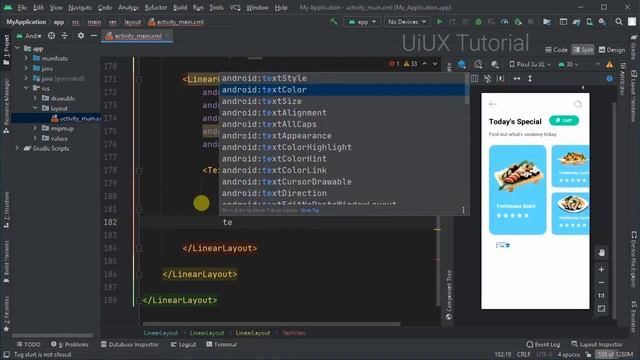Click the blue info icon in preview toolbar

click(x=609, y=78)
